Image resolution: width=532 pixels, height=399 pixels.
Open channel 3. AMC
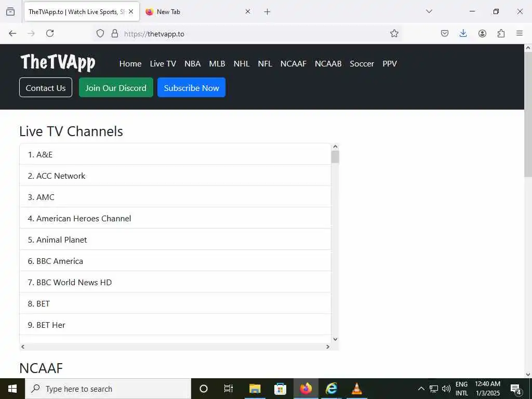pos(176,197)
